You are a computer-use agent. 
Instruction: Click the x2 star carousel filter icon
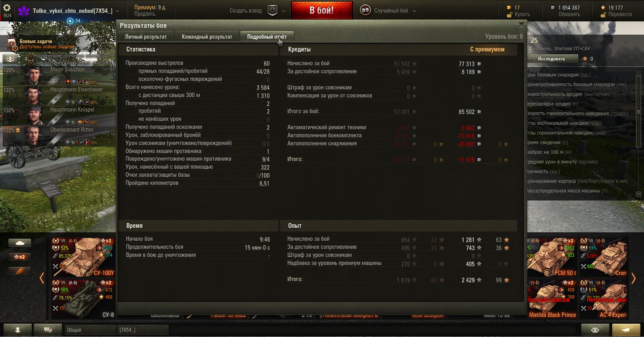click(20, 257)
